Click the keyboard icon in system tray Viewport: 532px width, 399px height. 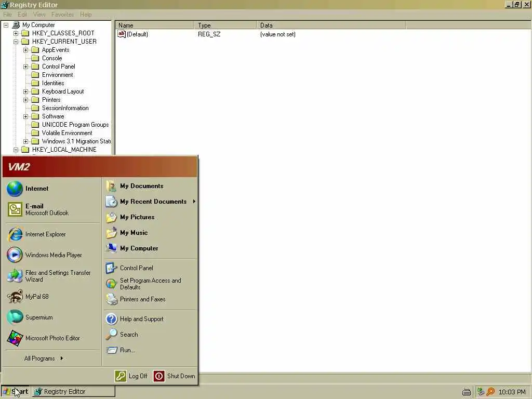pyautogui.click(x=467, y=392)
